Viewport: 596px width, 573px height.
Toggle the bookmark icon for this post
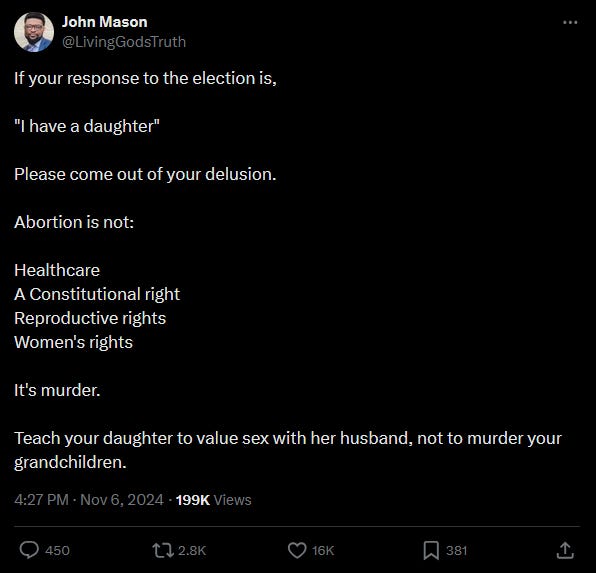pyautogui.click(x=431, y=550)
